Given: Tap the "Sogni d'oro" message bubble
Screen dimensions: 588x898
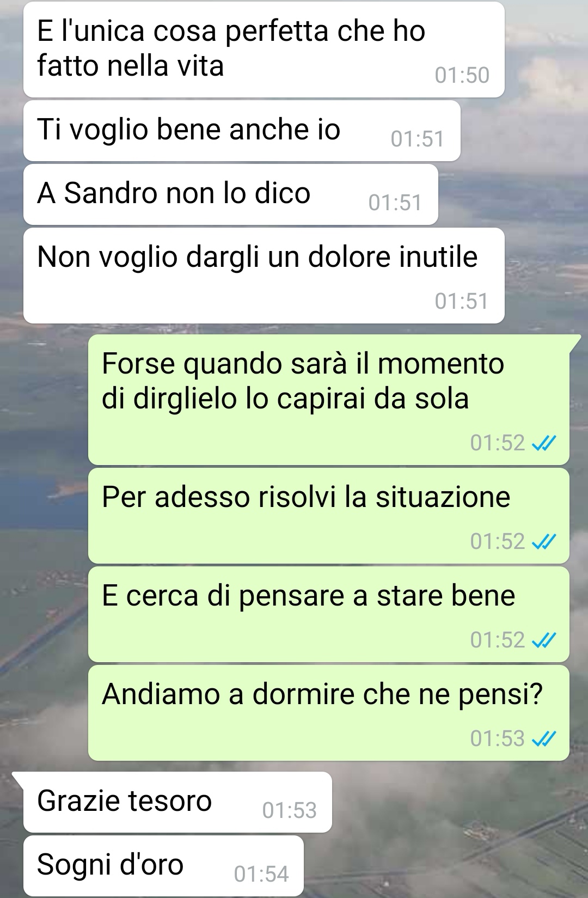Looking at the screenshot, I should coord(163,866).
